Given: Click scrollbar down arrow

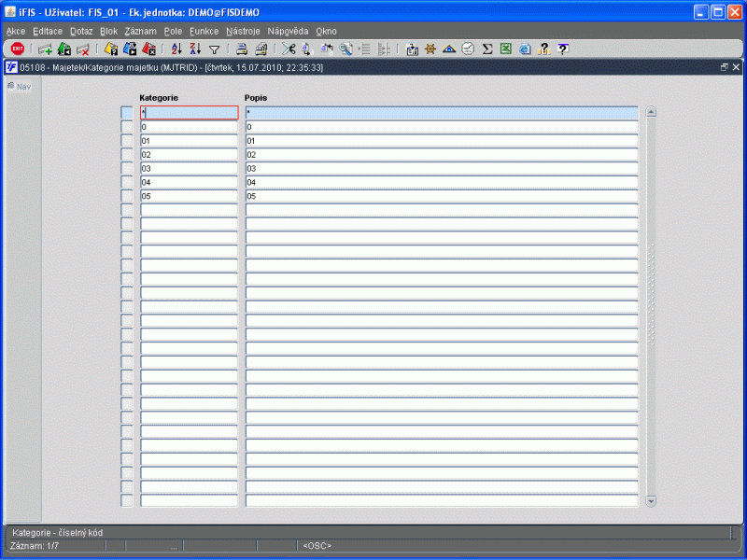Looking at the screenshot, I should [x=651, y=501].
